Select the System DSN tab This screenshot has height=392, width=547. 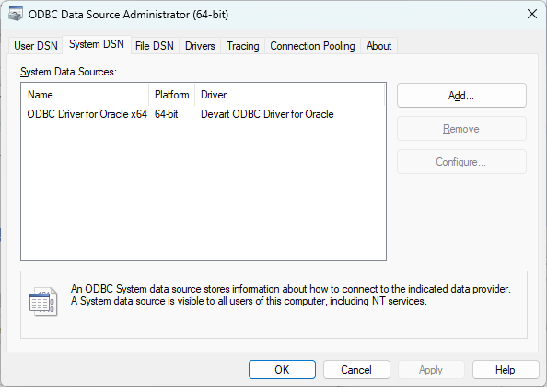[x=97, y=44]
